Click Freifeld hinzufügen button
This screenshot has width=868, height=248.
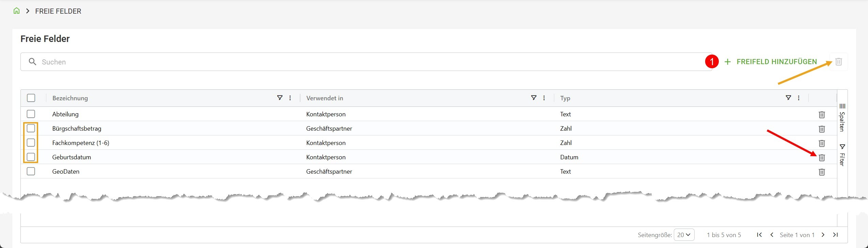click(771, 62)
